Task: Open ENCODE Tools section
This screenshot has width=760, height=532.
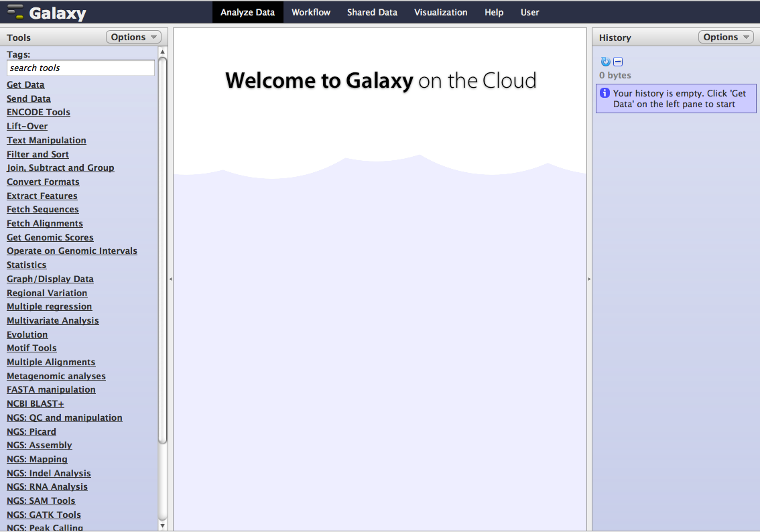Action: click(38, 113)
